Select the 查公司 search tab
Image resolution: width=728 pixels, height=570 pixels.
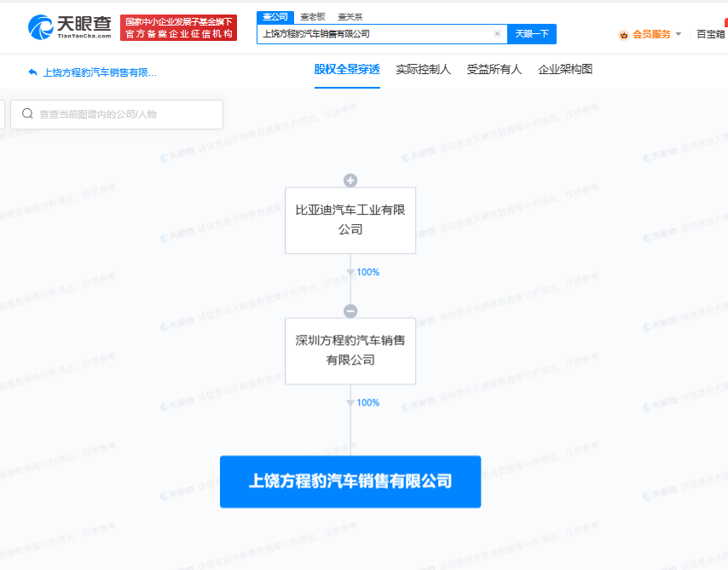pyautogui.click(x=275, y=17)
